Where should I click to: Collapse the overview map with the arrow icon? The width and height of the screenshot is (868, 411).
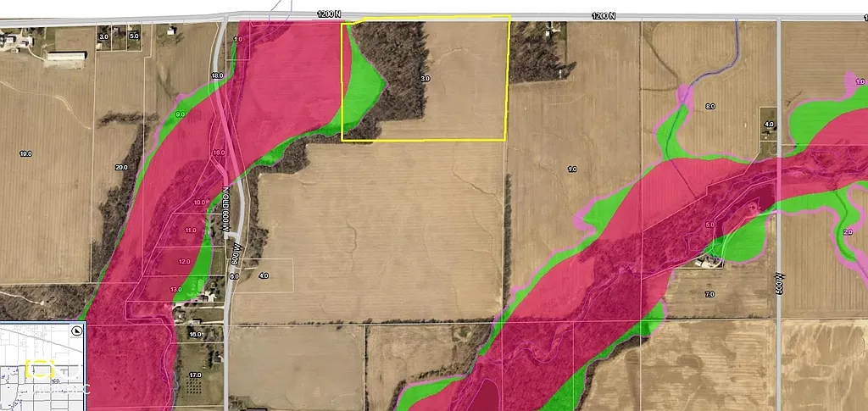[x=78, y=331]
